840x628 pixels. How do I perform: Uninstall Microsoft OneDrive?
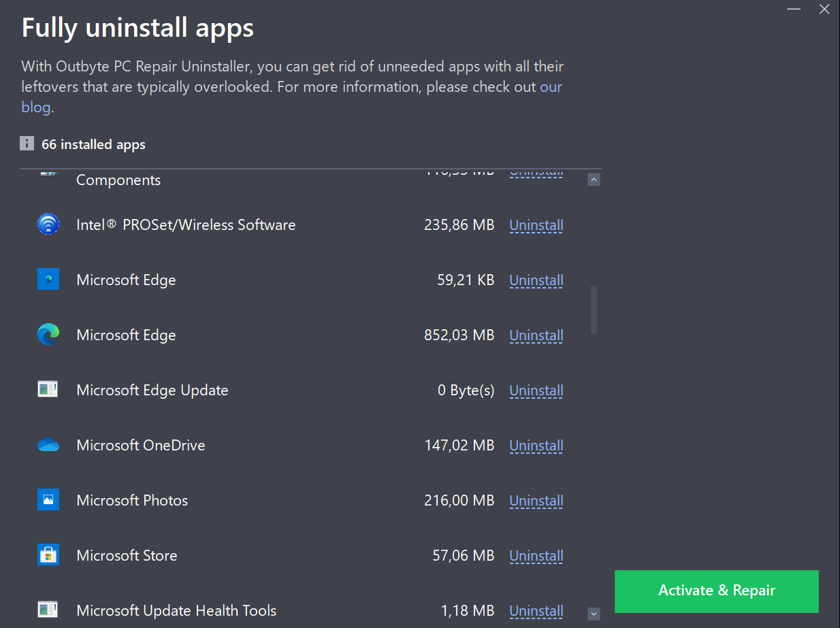[536, 446]
